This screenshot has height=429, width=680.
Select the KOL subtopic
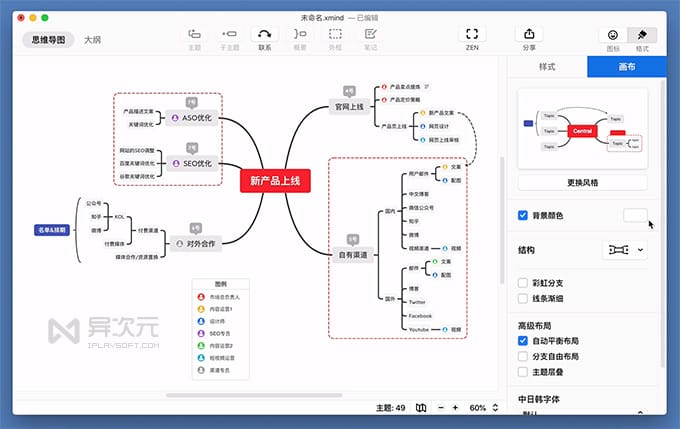[120, 217]
